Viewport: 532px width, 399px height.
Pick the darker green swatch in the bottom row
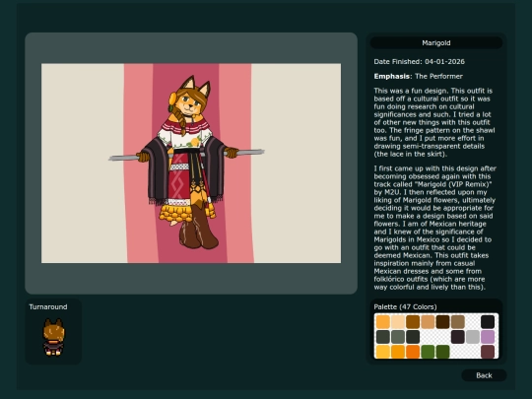(442, 352)
